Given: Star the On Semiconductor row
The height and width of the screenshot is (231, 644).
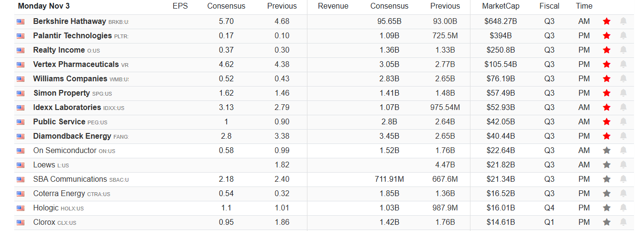Looking at the screenshot, I should [x=607, y=151].
